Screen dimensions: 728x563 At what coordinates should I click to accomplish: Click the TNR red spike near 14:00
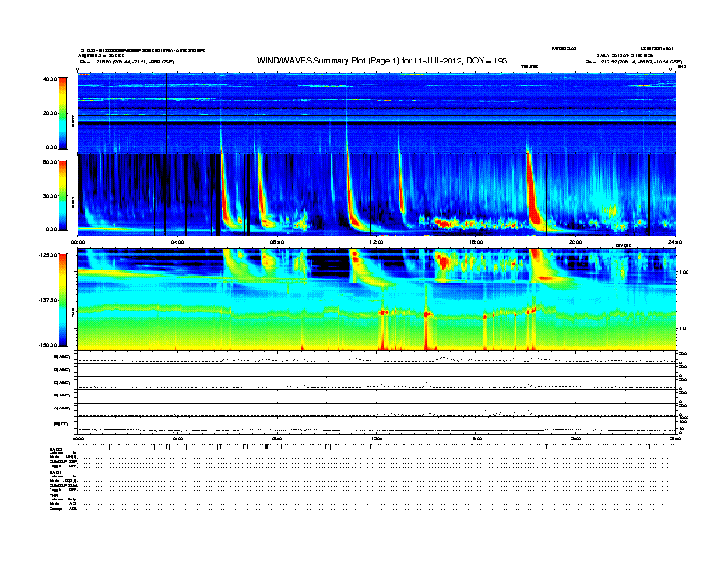pos(427,330)
